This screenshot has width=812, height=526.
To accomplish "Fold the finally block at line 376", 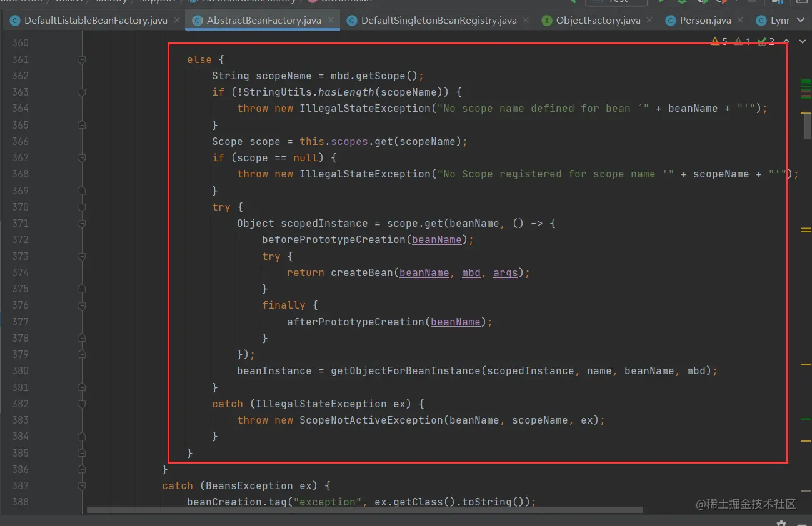I will point(82,305).
